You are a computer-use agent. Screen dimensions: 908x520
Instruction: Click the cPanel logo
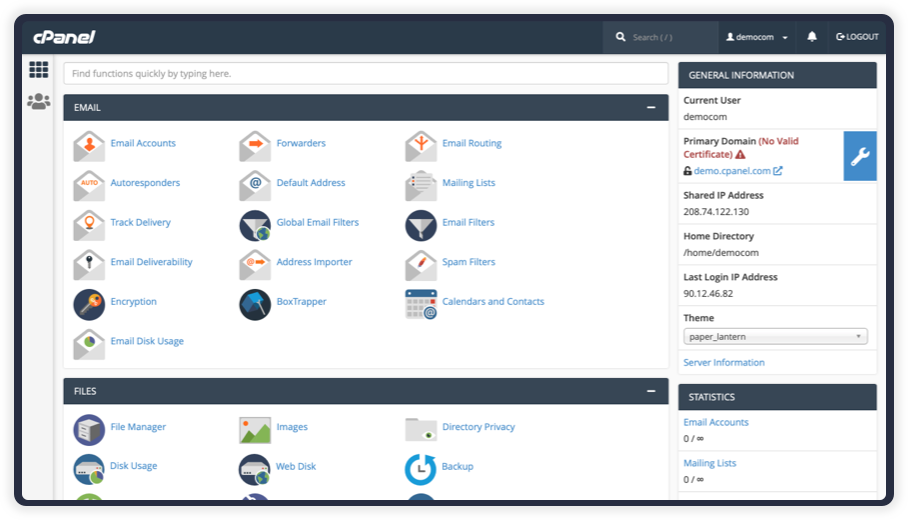pos(64,37)
